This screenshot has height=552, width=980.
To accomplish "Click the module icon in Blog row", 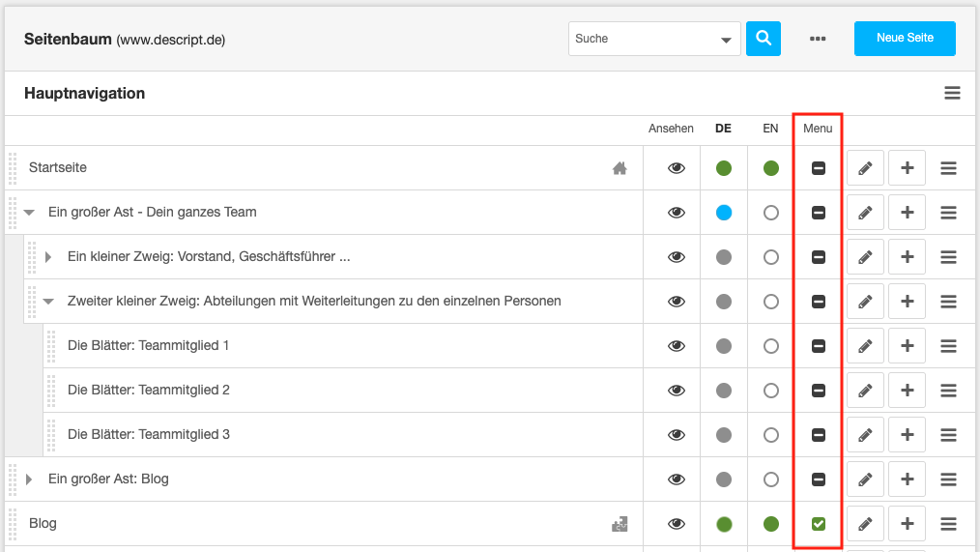I will [620, 524].
